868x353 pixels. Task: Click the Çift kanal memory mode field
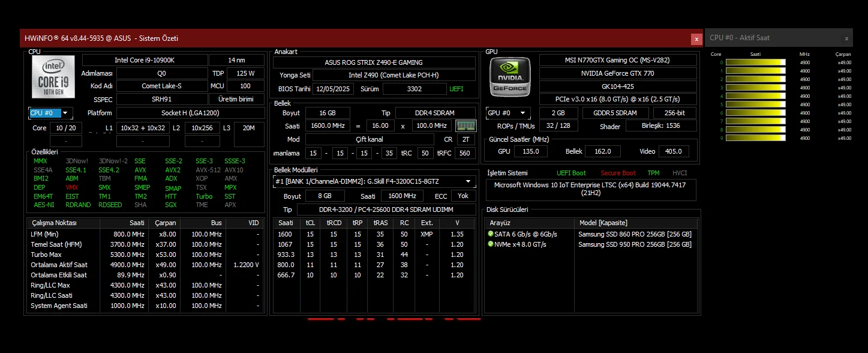click(x=370, y=139)
